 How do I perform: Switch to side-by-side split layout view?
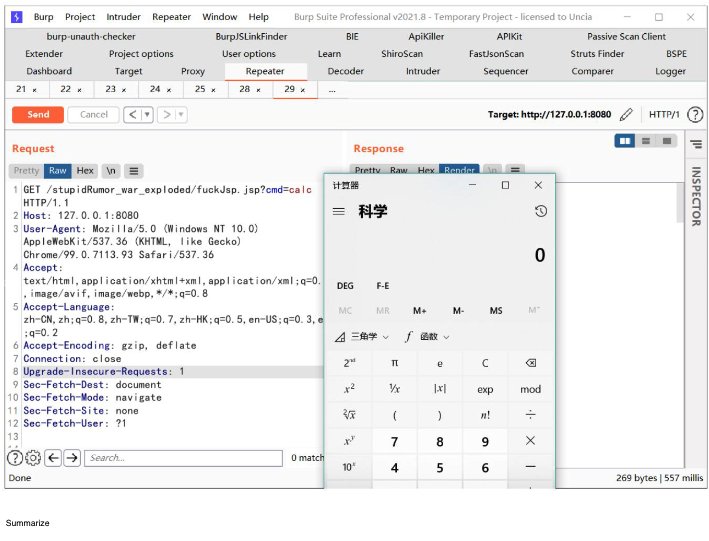coord(625,141)
